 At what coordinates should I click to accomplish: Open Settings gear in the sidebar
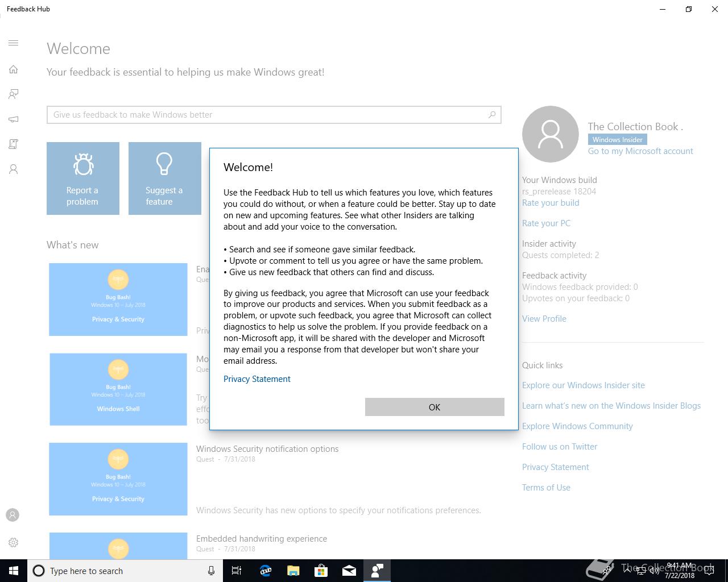[14, 542]
